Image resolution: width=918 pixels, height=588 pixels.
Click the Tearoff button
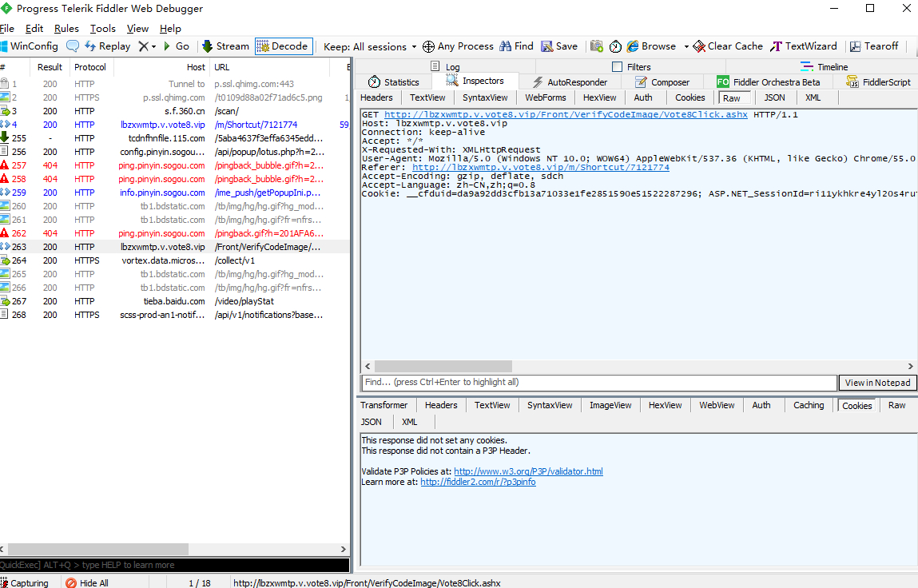coord(874,46)
